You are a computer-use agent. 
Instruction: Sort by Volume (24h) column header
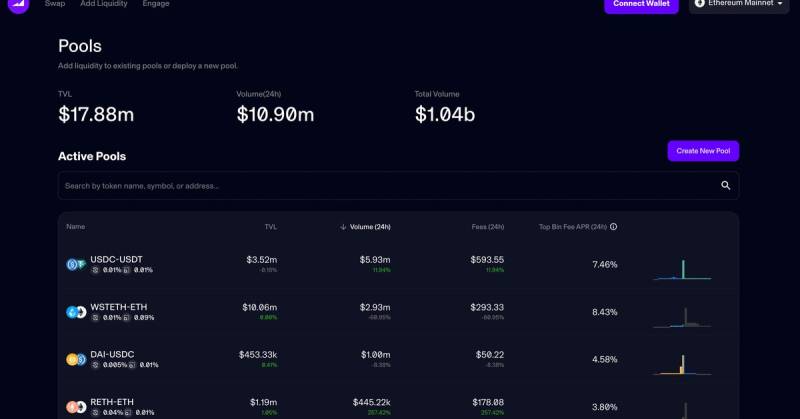coord(370,227)
